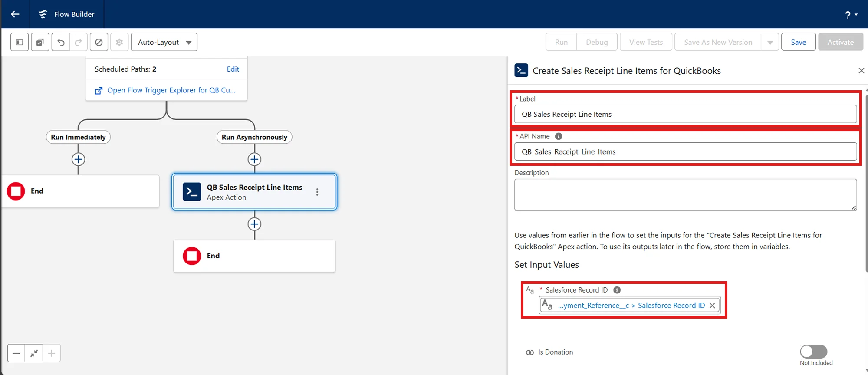The image size is (868, 375).
Task: Click the Description text area
Action: [686, 195]
